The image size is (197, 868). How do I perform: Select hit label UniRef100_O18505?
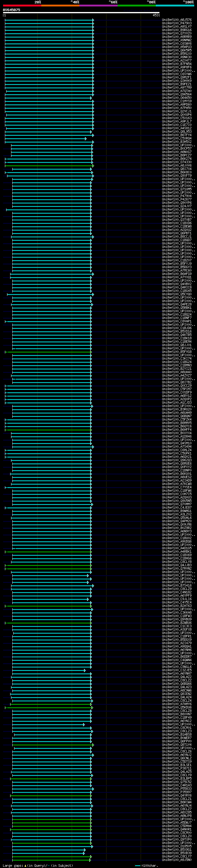tap(177, 846)
